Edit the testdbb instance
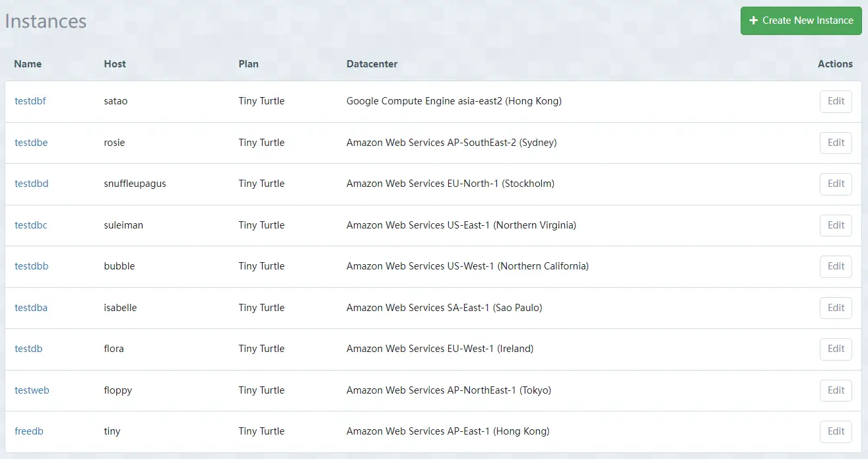Screen dimensions: 868x459 tap(836, 266)
